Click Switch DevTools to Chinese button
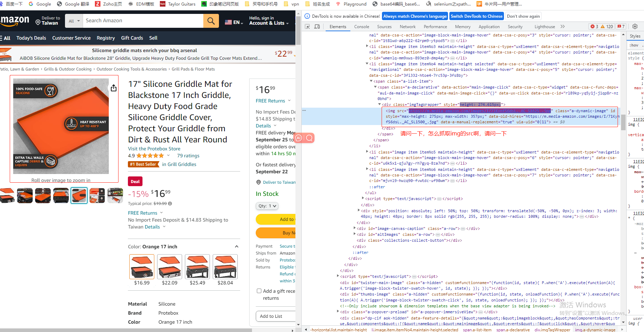Screen dimensions: 644x332 (476, 16)
